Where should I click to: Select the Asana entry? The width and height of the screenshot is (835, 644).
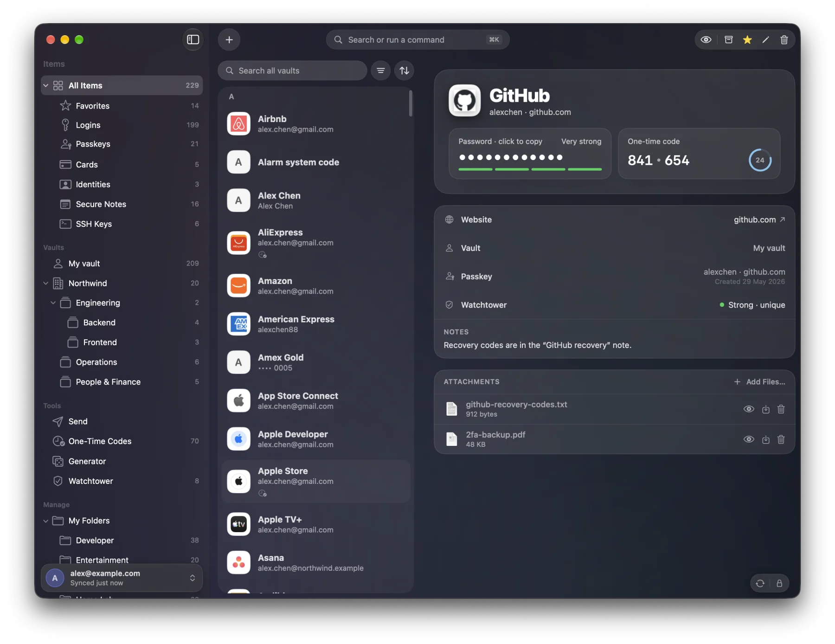[316, 562]
